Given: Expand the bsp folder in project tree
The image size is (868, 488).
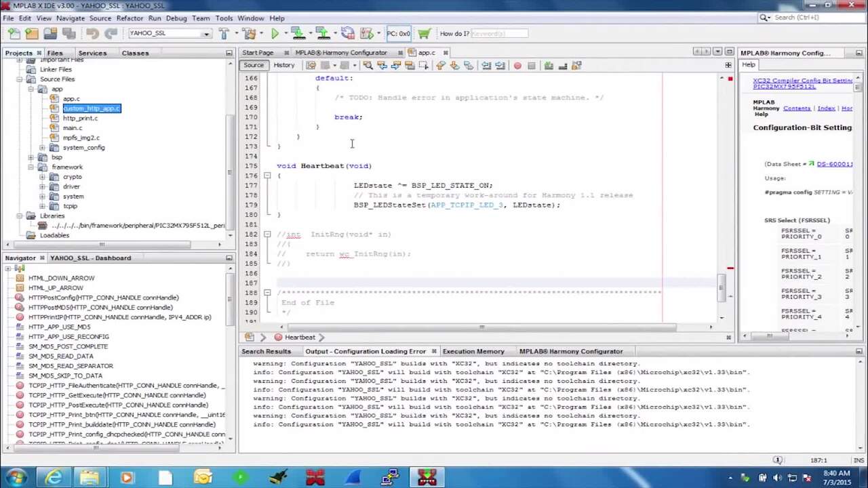Looking at the screenshot, I should point(31,157).
